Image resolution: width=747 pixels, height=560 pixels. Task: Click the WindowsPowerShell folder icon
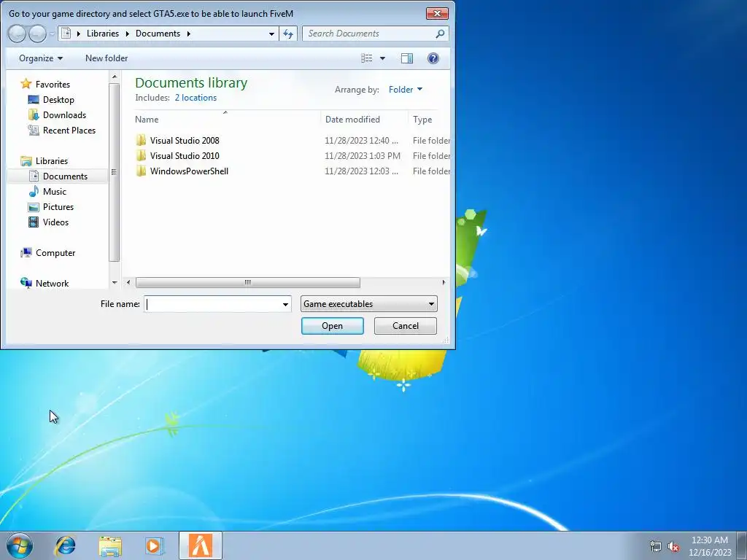[x=141, y=171]
